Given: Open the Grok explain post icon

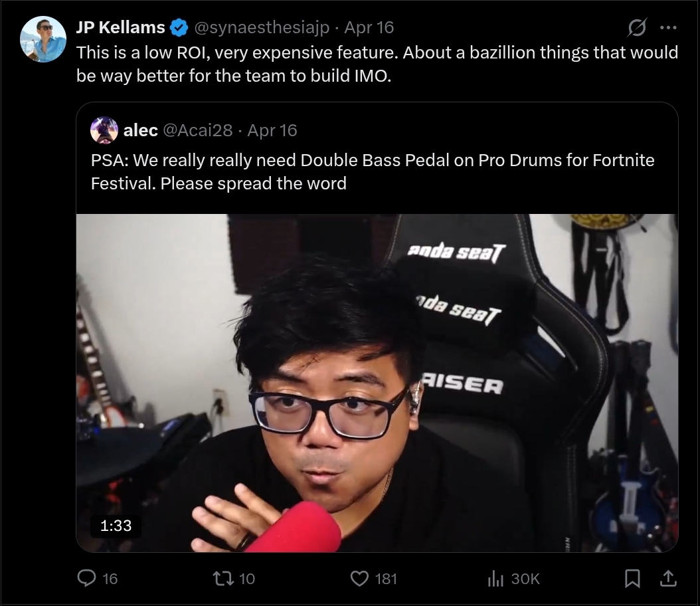Looking at the screenshot, I should pyautogui.click(x=637, y=28).
